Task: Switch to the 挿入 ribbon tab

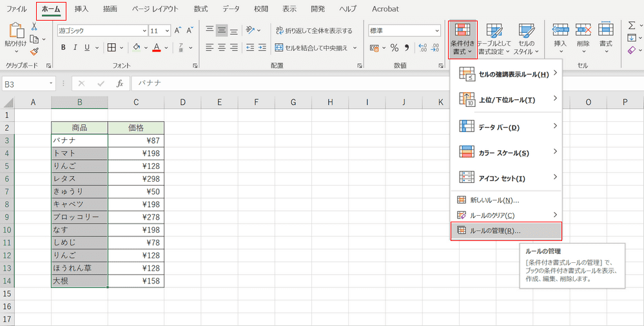Action: (x=82, y=8)
